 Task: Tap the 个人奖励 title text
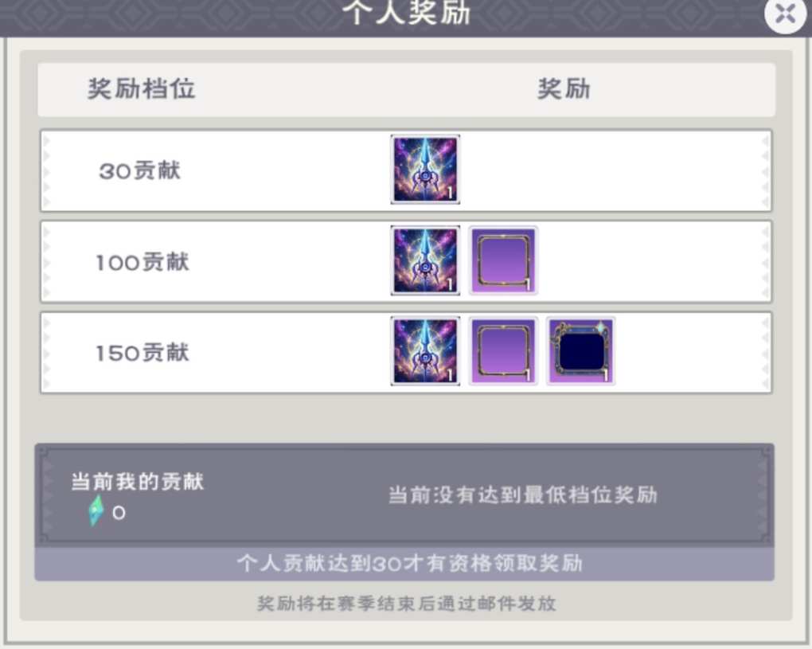pos(407,13)
